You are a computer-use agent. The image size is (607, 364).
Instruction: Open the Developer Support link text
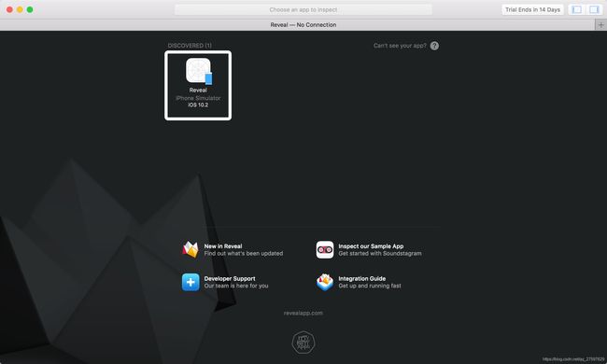pos(230,278)
